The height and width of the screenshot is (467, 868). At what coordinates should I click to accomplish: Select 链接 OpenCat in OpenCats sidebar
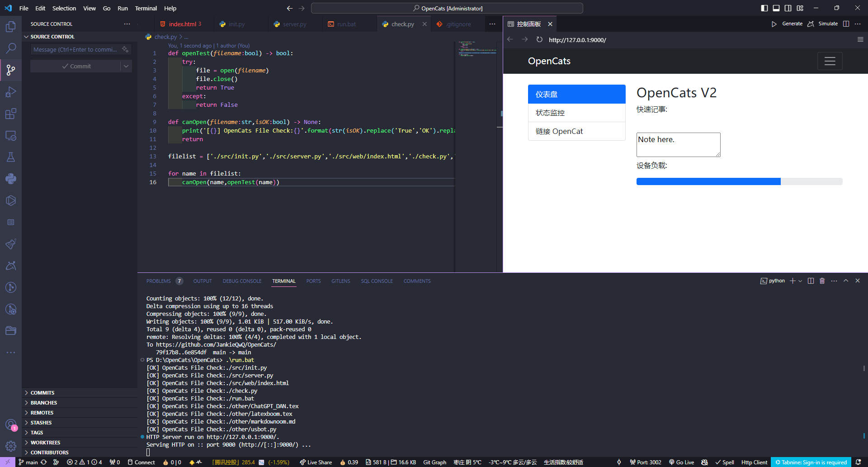point(576,131)
